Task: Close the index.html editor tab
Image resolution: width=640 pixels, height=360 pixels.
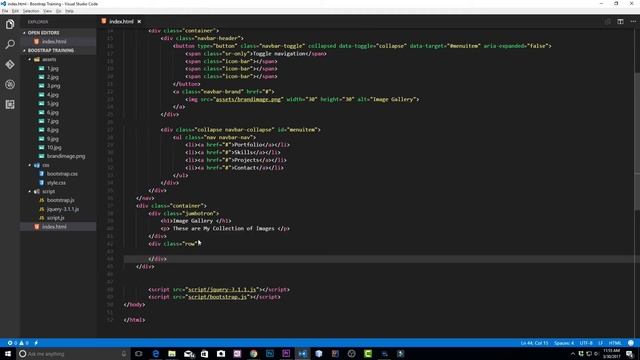Action: click(x=139, y=22)
